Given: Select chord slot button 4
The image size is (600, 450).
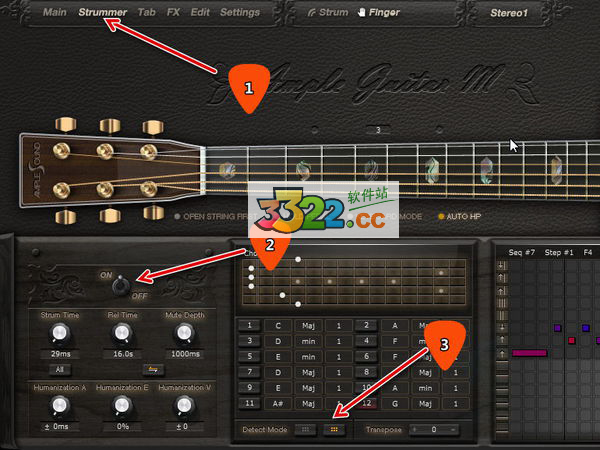Looking at the screenshot, I should [x=366, y=341].
